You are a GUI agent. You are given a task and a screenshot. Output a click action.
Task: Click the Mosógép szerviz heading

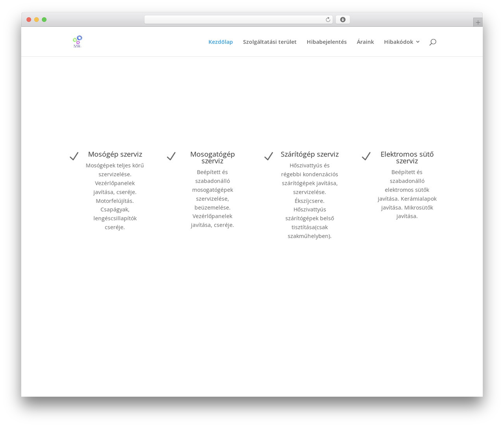click(x=115, y=154)
